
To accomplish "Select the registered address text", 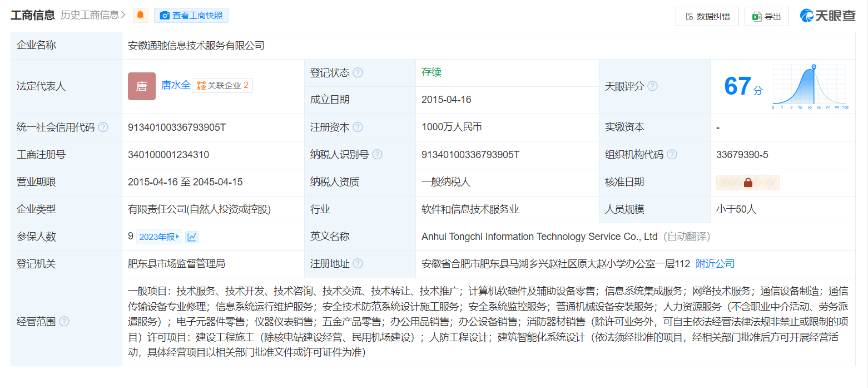I will pos(555,264).
